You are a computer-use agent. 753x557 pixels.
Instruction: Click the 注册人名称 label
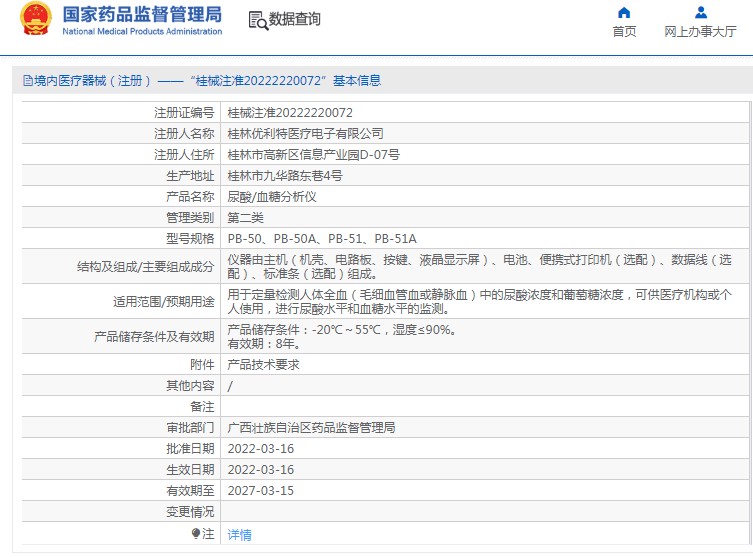click(x=184, y=133)
